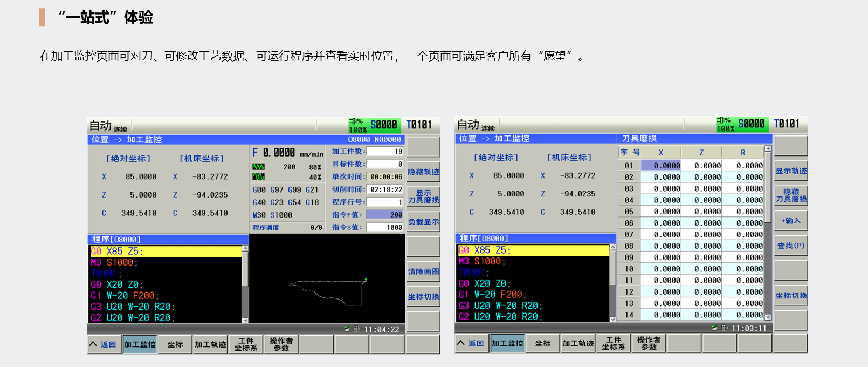This screenshot has height=367, width=868.
Task: Show the toolpath with 显示轨迹
Action: [x=791, y=171]
